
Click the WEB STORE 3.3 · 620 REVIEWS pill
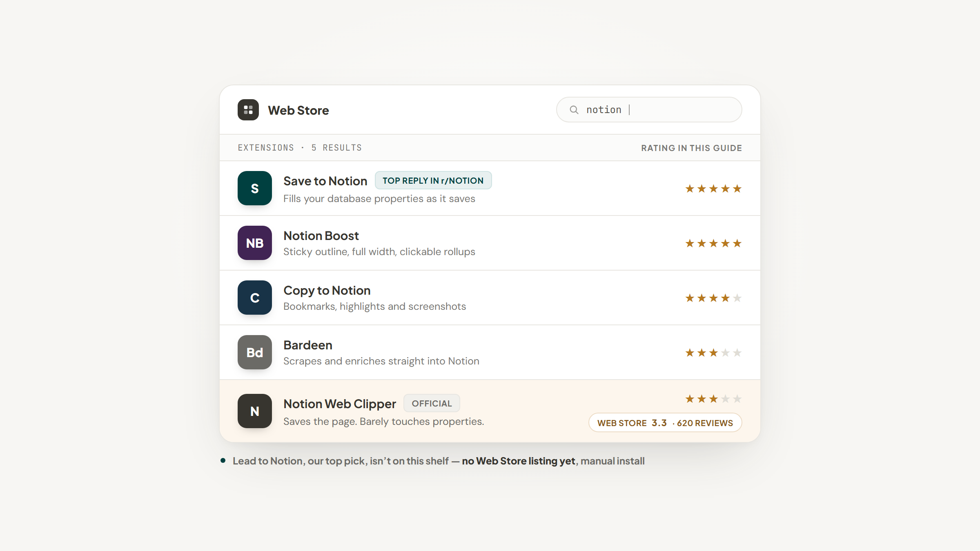click(x=665, y=423)
